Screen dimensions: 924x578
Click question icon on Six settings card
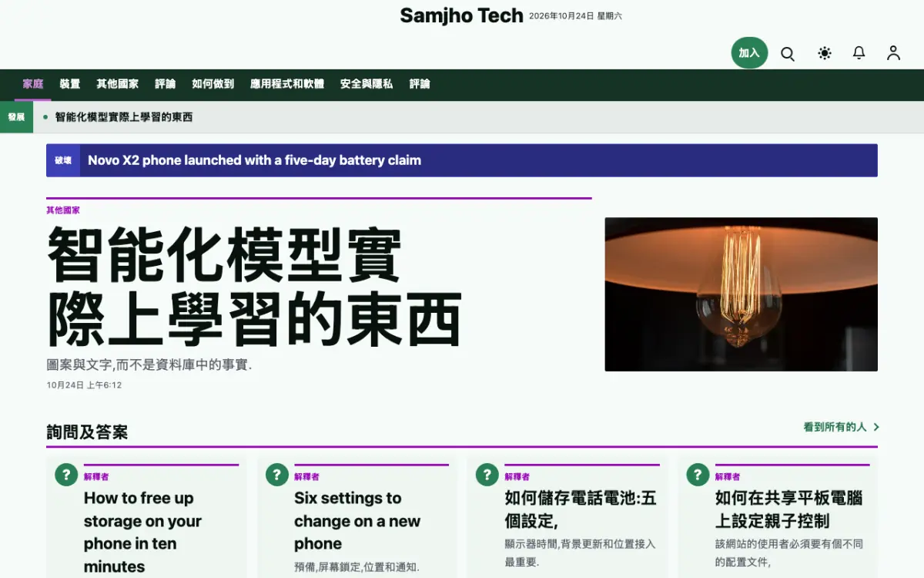click(x=276, y=475)
